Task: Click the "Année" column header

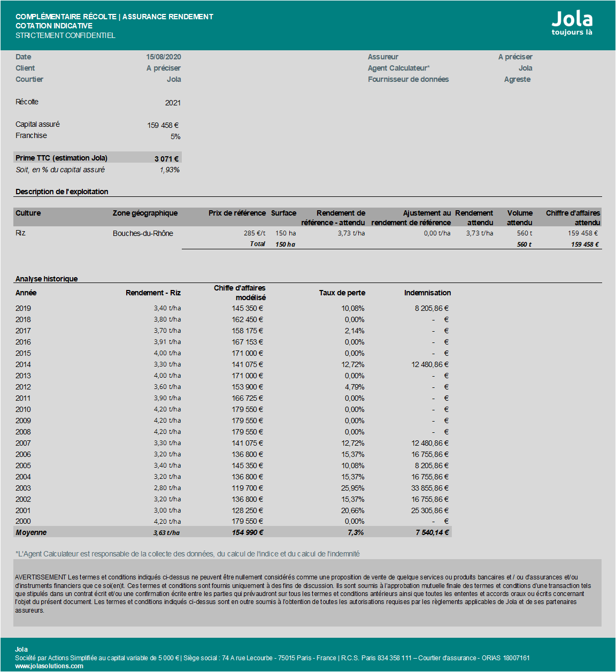Action: pos(26,293)
